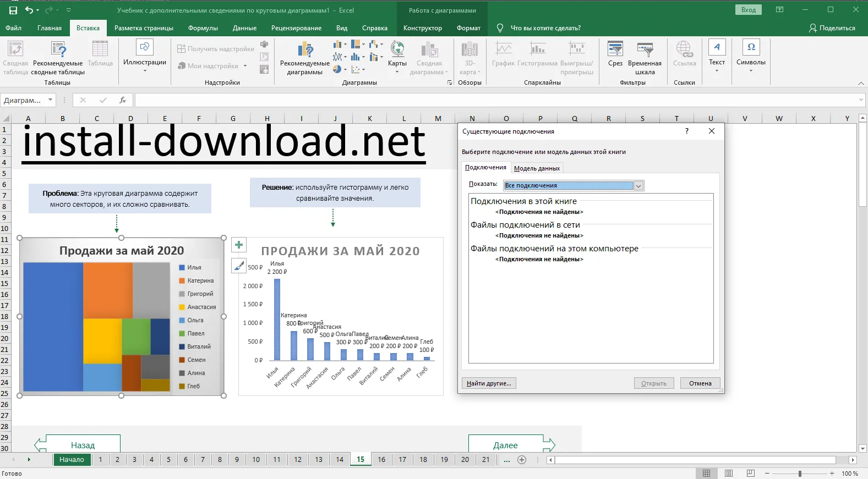Image resolution: width=868 pixels, height=479 pixels.
Task: Select Normal view in status bar
Action: tap(706, 474)
